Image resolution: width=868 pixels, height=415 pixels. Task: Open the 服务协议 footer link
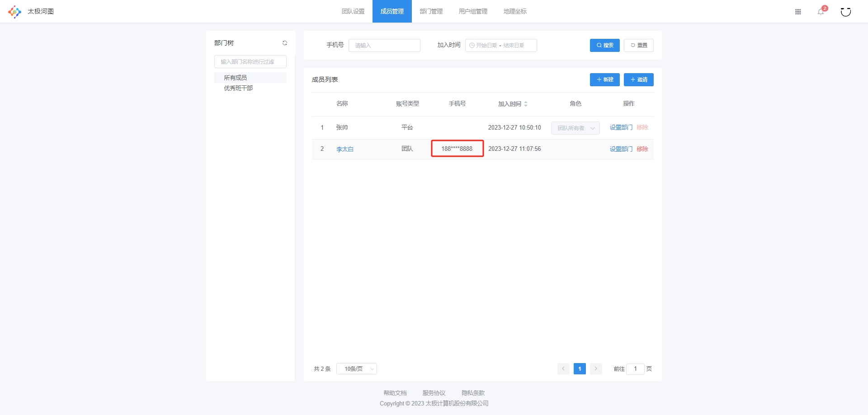[434, 393]
